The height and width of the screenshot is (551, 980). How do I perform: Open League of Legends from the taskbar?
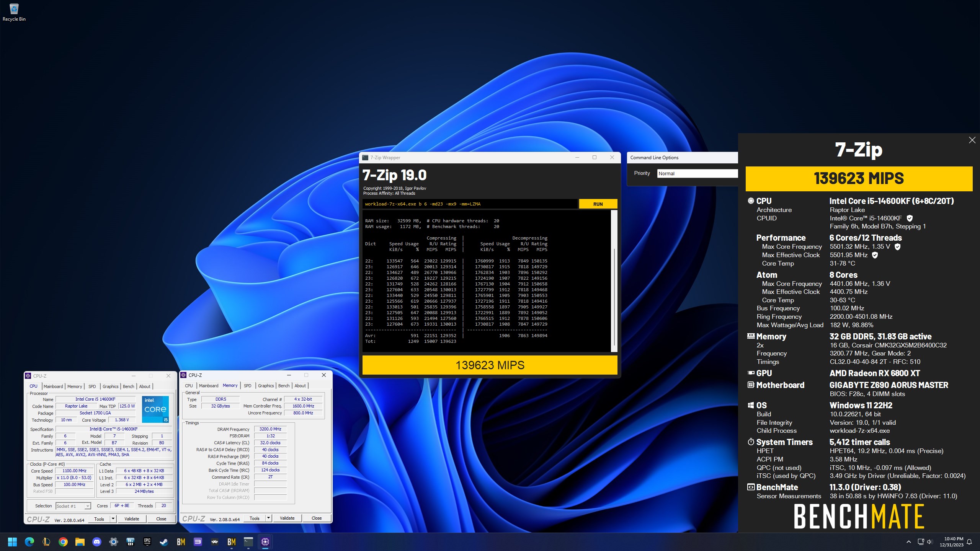click(46, 542)
